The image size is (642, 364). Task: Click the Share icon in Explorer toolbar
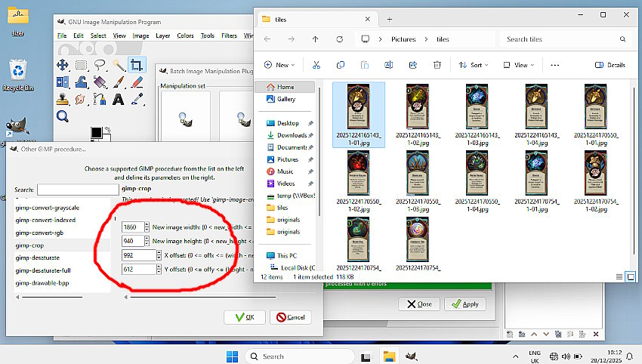[x=412, y=65]
